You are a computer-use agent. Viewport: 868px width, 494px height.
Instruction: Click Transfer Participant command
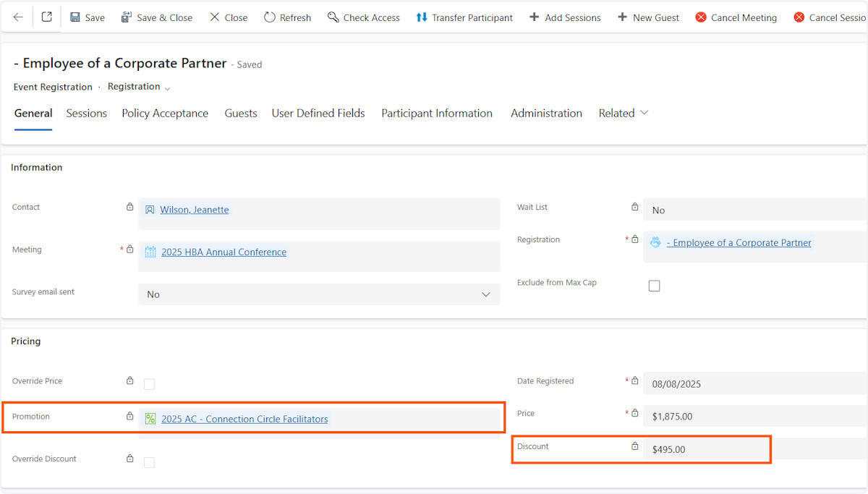click(464, 17)
